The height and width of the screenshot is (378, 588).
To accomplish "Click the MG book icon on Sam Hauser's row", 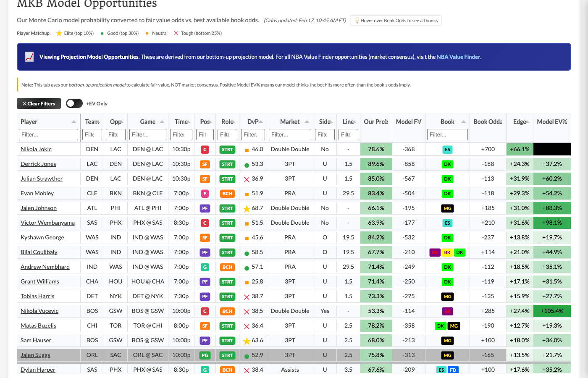I will (447, 340).
